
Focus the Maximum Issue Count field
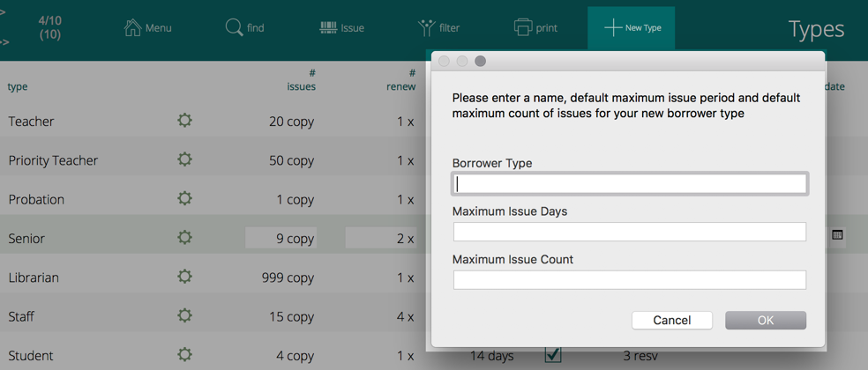point(629,280)
